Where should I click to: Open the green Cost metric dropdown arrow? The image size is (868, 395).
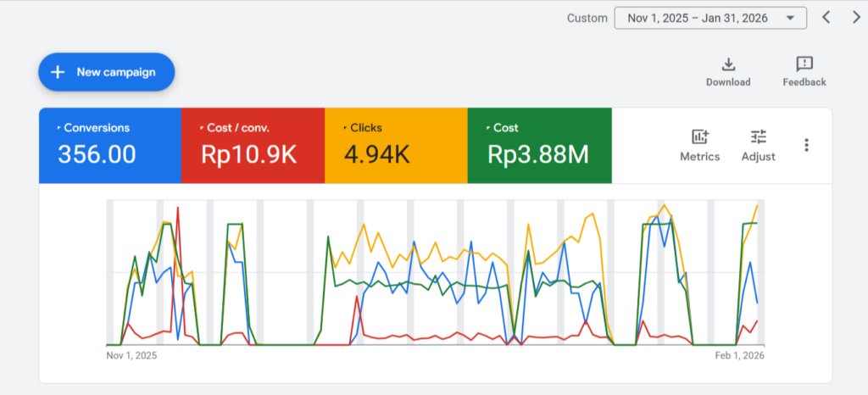pos(487,128)
